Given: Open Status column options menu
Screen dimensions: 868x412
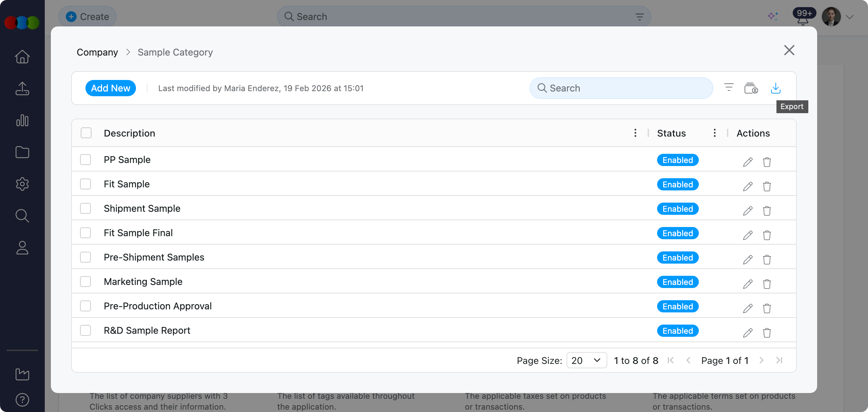Looking at the screenshot, I should (x=714, y=133).
